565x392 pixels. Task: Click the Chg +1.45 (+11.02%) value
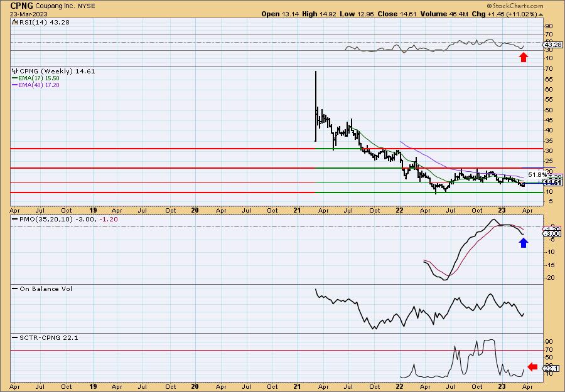click(x=505, y=14)
